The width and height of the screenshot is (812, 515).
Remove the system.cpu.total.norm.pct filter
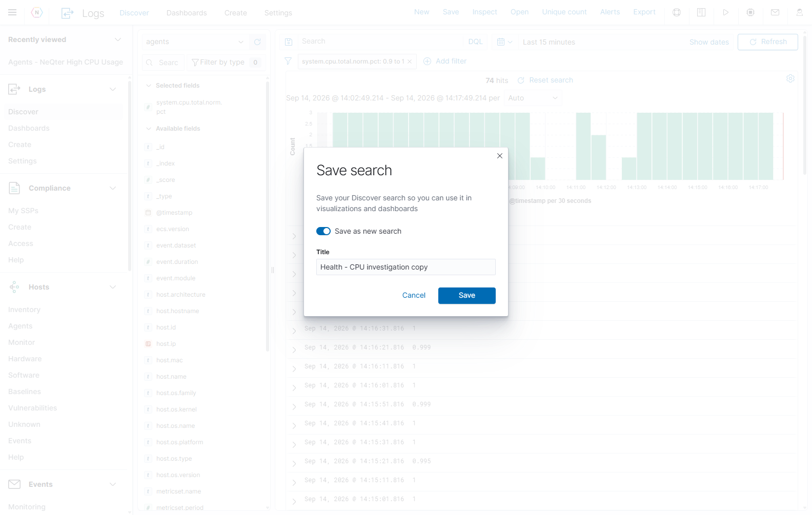[x=410, y=61]
